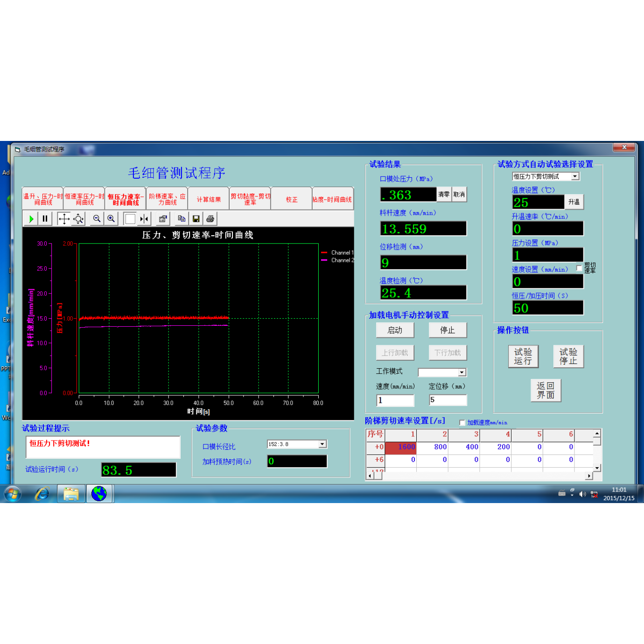Click the 恒压/加压时间 field showing 50
The height and width of the screenshot is (644, 644).
coord(548,308)
